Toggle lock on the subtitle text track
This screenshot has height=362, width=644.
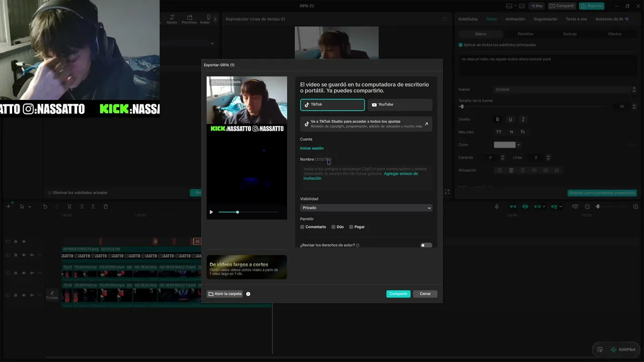pyautogui.click(x=16, y=242)
